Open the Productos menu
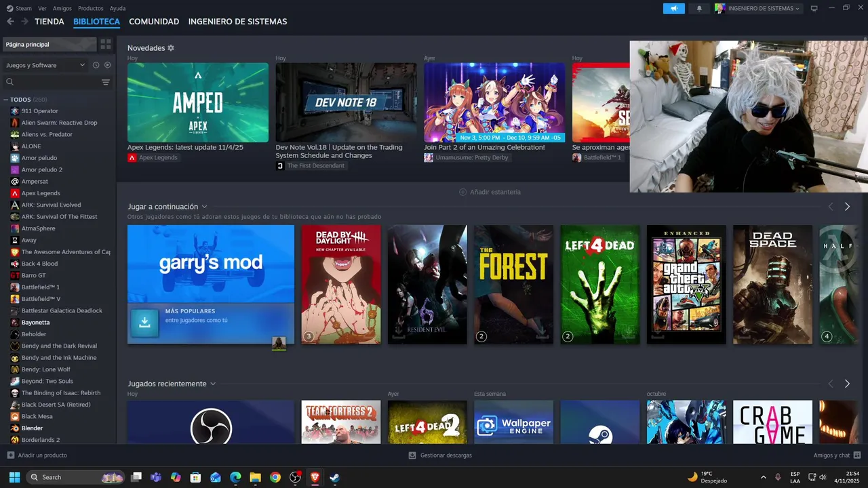 pyautogui.click(x=91, y=8)
